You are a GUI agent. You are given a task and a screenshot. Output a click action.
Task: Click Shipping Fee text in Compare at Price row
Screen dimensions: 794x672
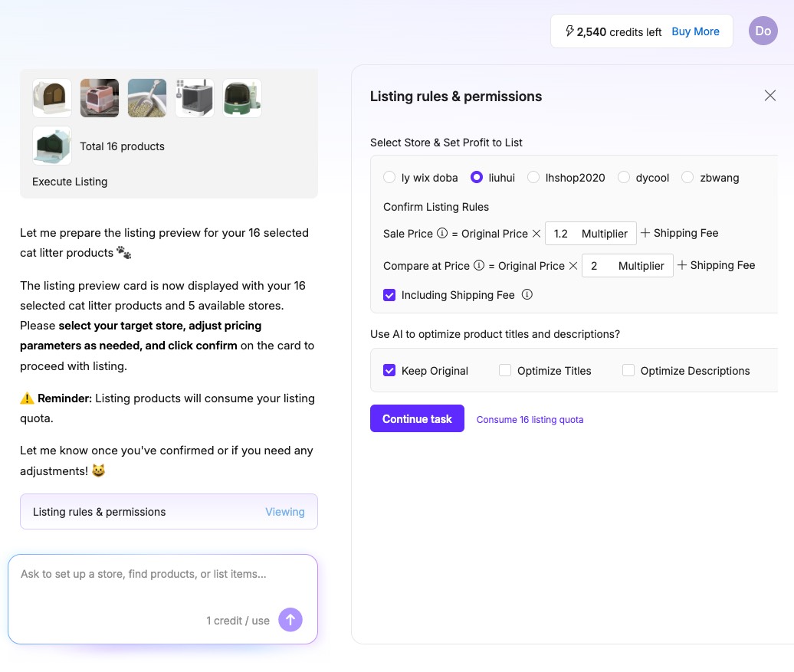coord(723,265)
